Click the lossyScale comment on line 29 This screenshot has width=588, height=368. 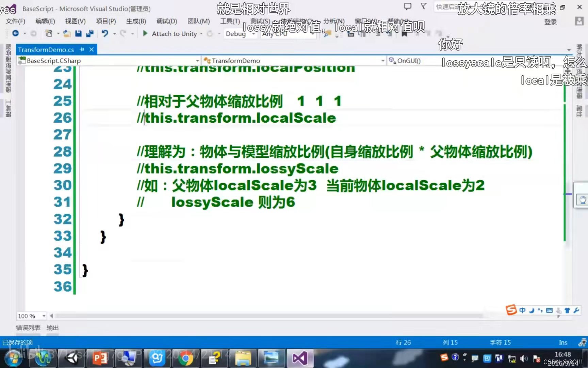click(x=238, y=169)
